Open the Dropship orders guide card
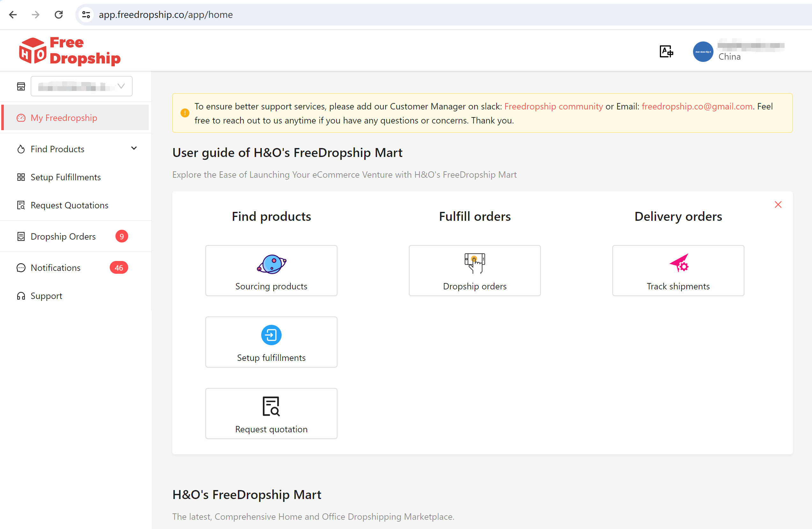 (475, 271)
